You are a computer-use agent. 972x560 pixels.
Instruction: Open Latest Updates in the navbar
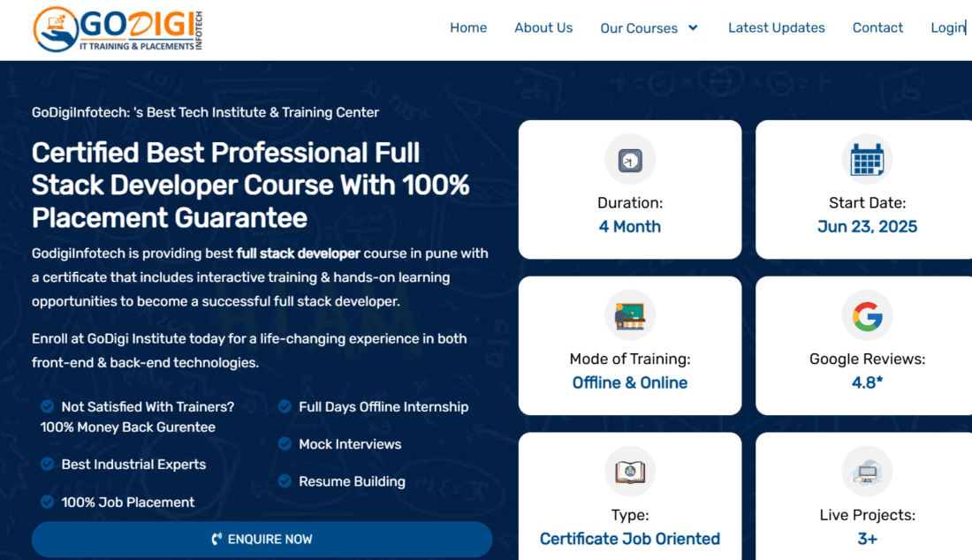(x=776, y=27)
